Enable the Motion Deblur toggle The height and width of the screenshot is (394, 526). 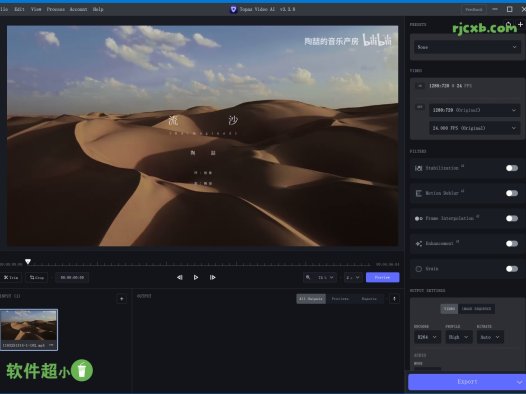[x=512, y=193]
